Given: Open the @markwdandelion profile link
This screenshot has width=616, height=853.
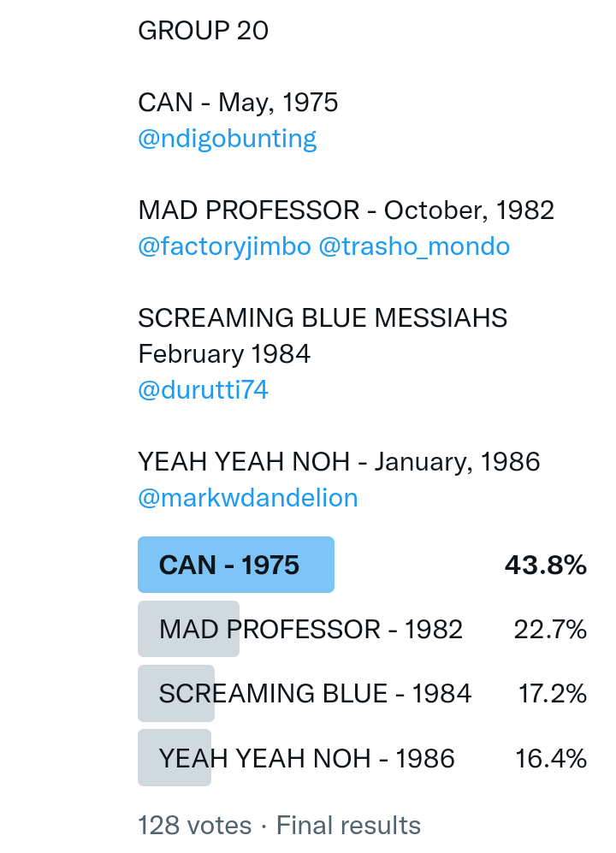Looking at the screenshot, I should click(x=247, y=498).
